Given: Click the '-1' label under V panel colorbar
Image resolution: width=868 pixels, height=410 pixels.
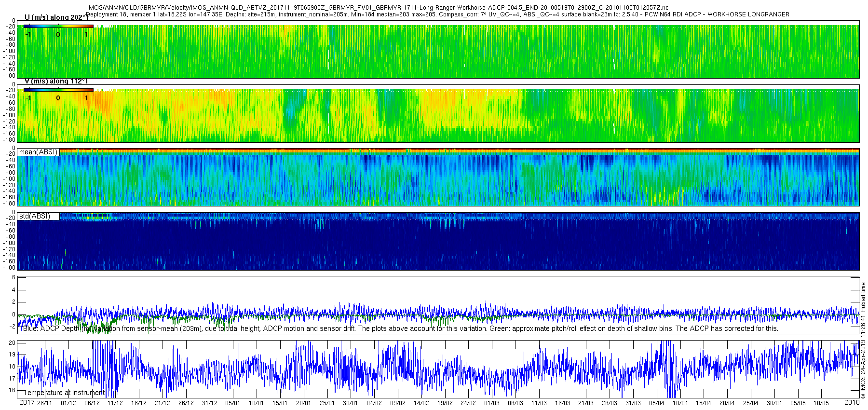Looking at the screenshot, I should [x=28, y=98].
